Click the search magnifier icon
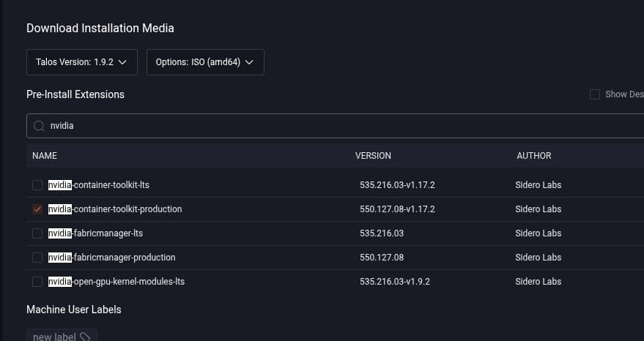Screen dimensions: 644x341 39,126
